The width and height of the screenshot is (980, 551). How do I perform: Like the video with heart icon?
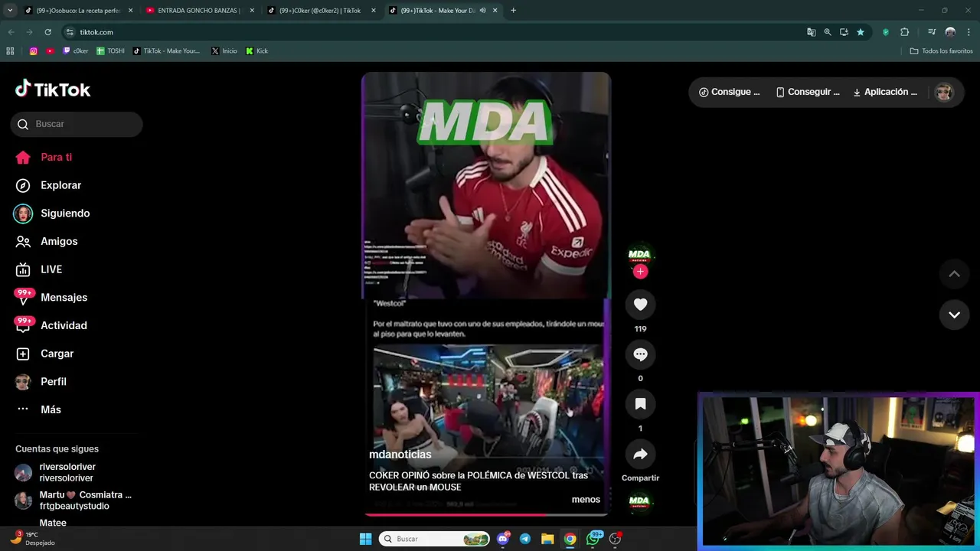(640, 305)
